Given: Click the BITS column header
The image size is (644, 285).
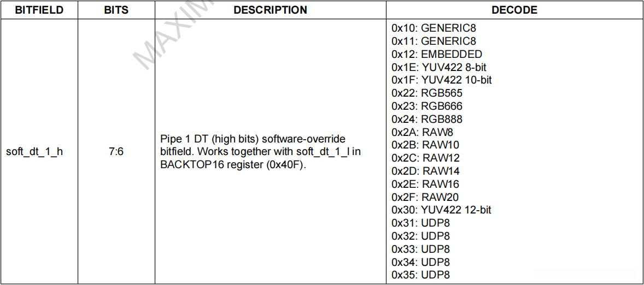Looking at the screenshot, I should coord(116,10).
